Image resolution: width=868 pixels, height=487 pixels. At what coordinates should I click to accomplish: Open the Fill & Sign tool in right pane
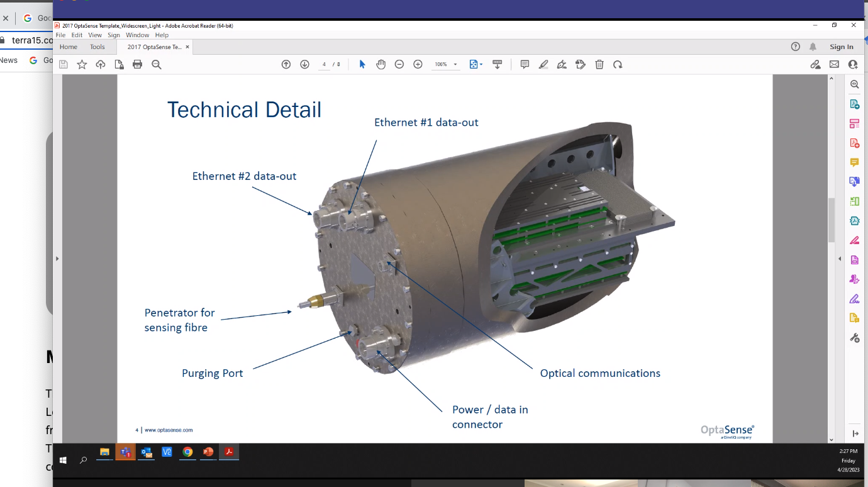click(854, 299)
